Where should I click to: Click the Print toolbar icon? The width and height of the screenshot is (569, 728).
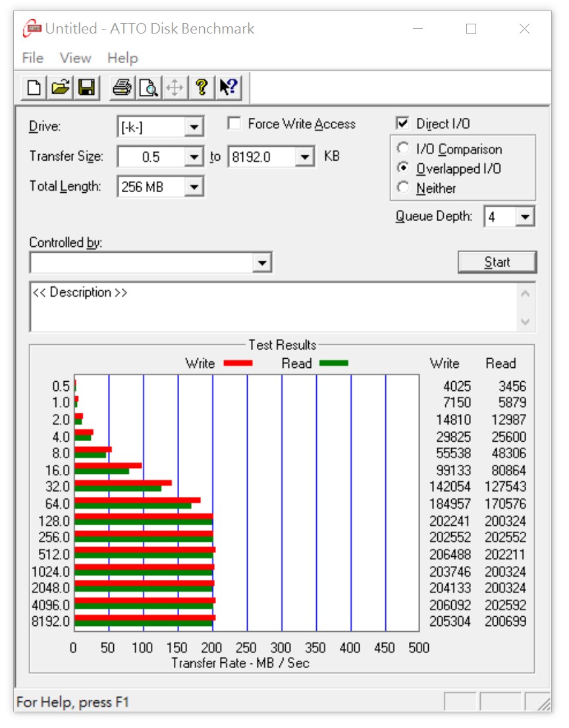pyautogui.click(x=122, y=86)
